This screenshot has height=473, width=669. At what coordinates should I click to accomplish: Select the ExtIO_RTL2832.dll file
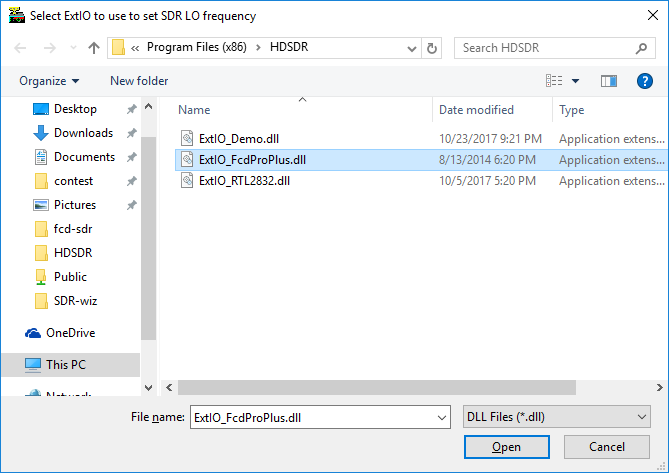(244, 180)
